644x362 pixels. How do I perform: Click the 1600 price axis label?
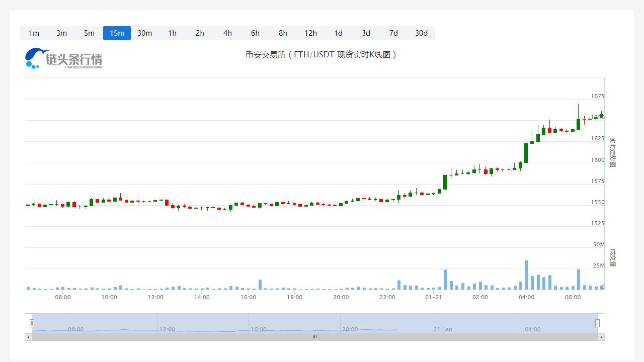click(x=598, y=160)
